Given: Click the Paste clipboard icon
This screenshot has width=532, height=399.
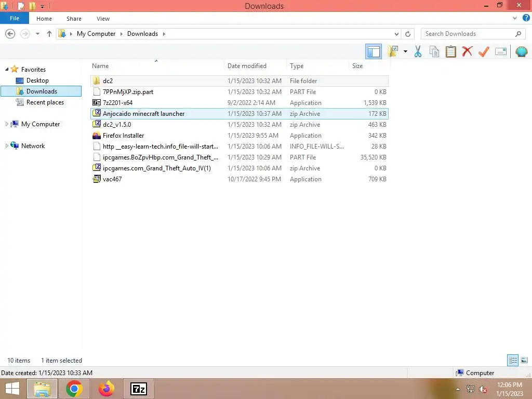Looking at the screenshot, I should pyautogui.click(x=450, y=51).
